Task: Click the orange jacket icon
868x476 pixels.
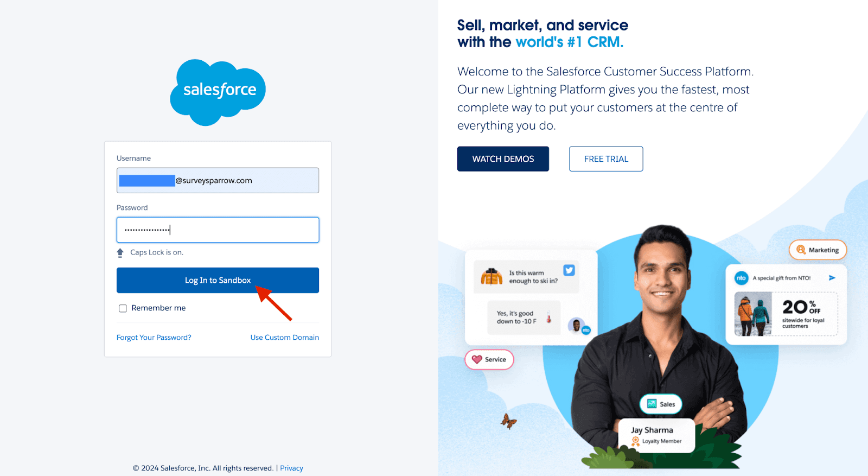Action: coord(492,276)
